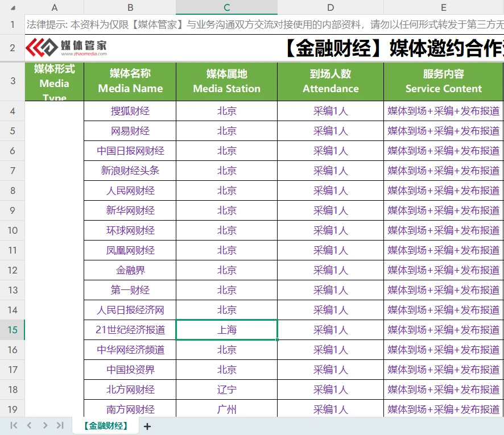Click the 【金融财经】媒体邀约合作 title cell
The image size is (504, 435).
point(264,48)
